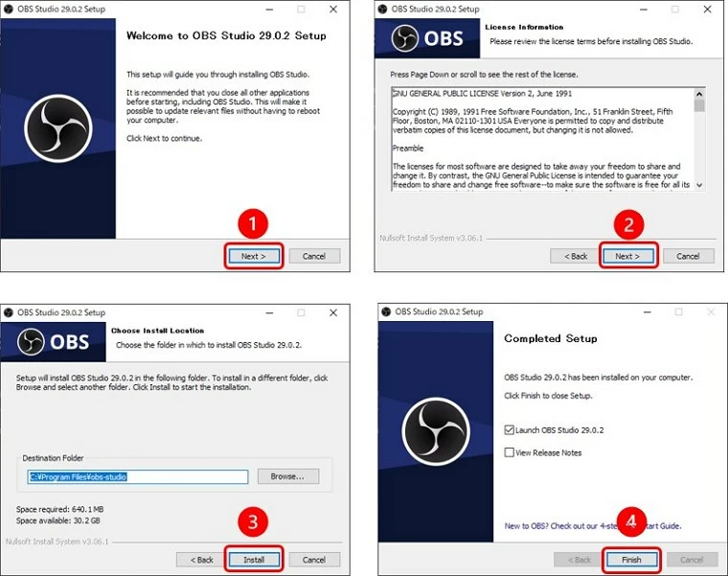Click the "Completed Setup" heading
Viewport: 728px width, 576px height.
551,338
